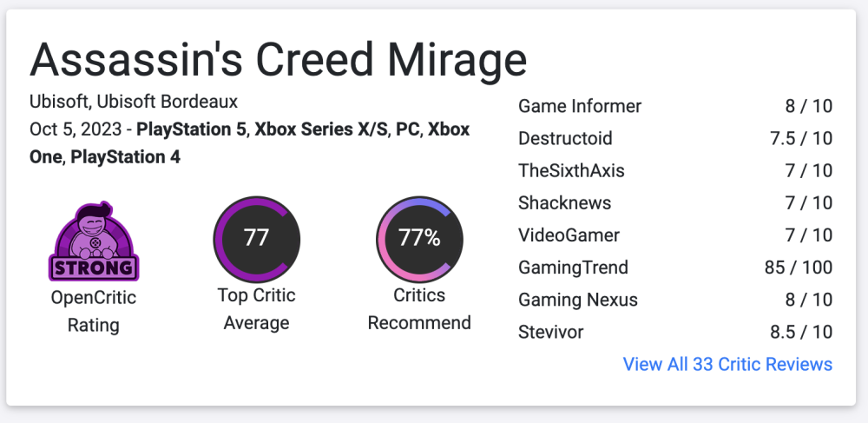Click the TheSixthAxis review entry
The height and width of the screenshot is (423, 868).
(571, 171)
